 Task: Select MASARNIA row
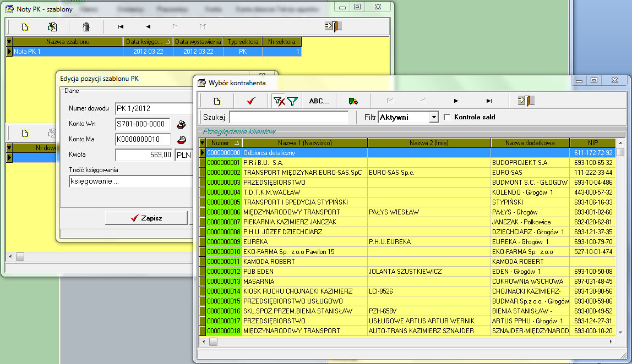point(407,282)
